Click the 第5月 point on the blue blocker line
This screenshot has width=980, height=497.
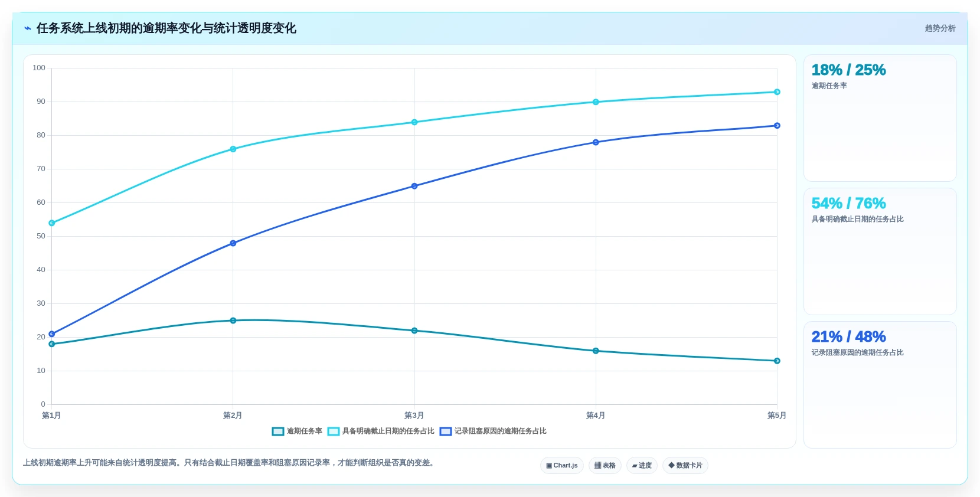[777, 126]
